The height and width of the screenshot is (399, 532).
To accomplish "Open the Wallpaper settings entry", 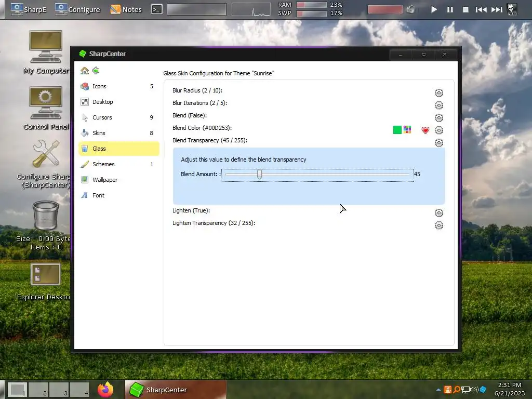I will point(119,180).
